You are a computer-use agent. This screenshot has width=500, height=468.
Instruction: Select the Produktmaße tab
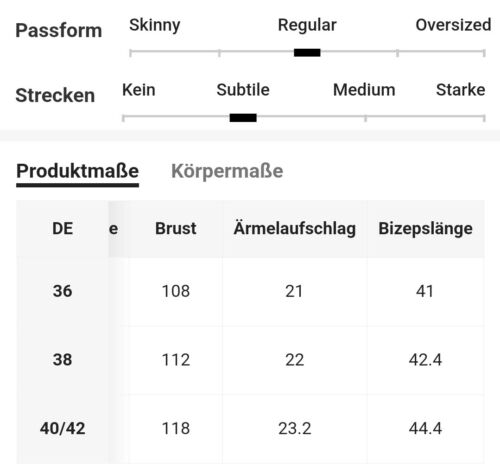coord(77,172)
